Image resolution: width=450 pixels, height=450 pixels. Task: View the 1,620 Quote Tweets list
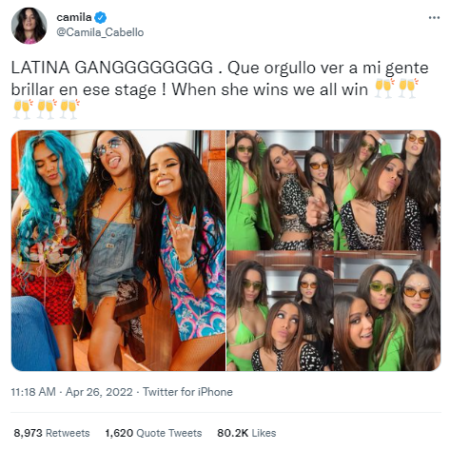point(154,433)
